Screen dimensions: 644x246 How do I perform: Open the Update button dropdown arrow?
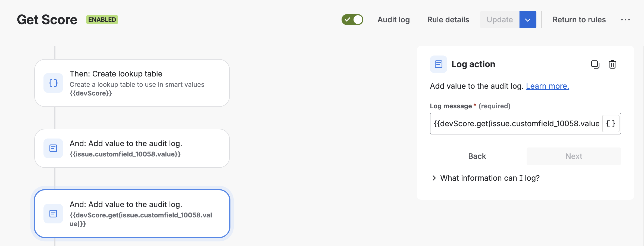pos(528,20)
